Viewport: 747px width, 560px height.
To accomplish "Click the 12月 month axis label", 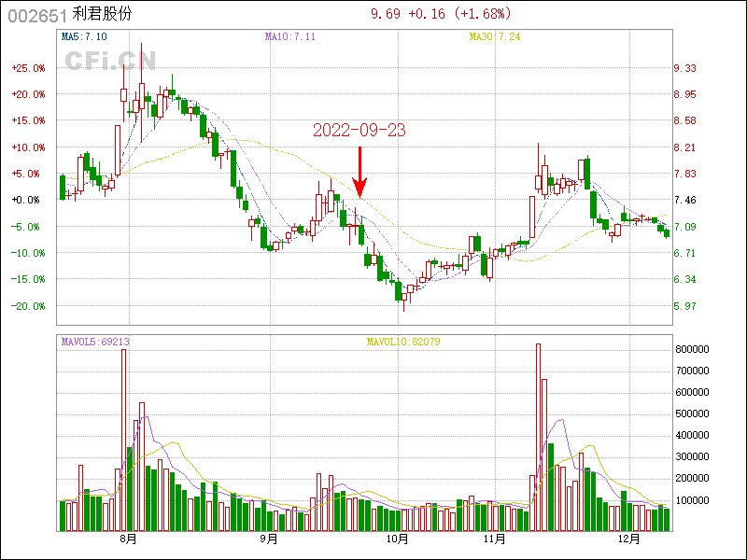I will (630, 539).
